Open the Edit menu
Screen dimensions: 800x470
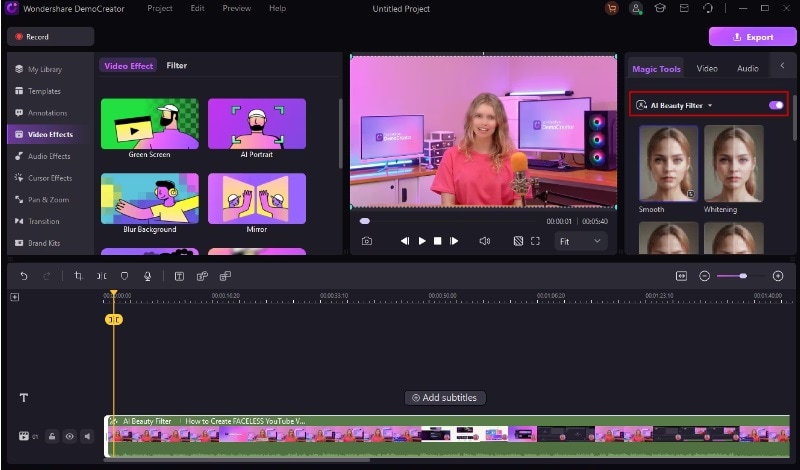[197, 8]
